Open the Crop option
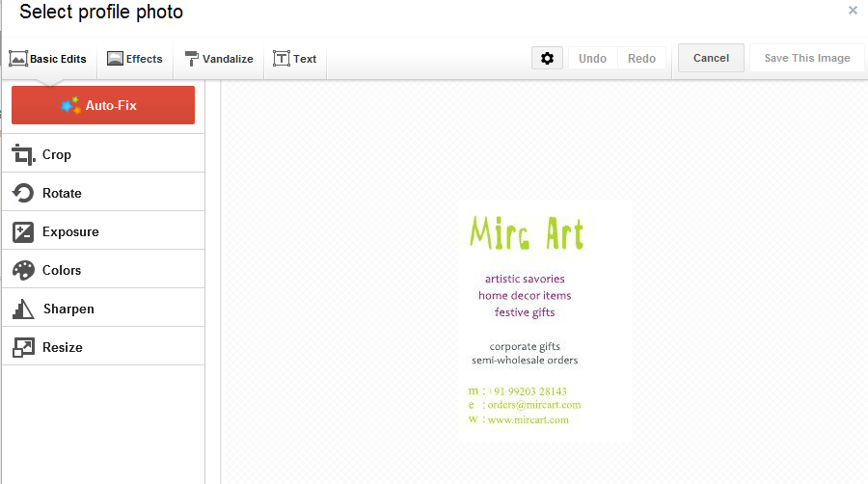The width and height of the screenshot is (868, 484). (x=103, y=153)
